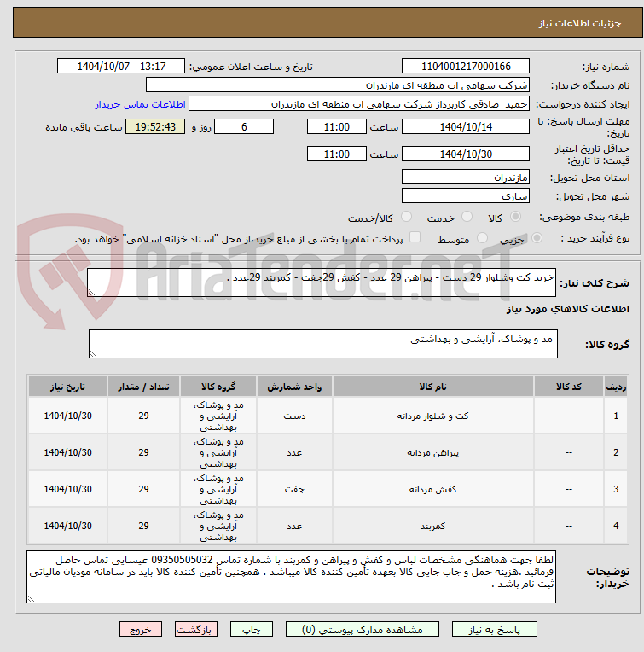The width and height of the screenshot is (644, 652).
Task: Click the کت و شلوار مردانه cell
Action: pyautogui.click(x=433, y=416)
